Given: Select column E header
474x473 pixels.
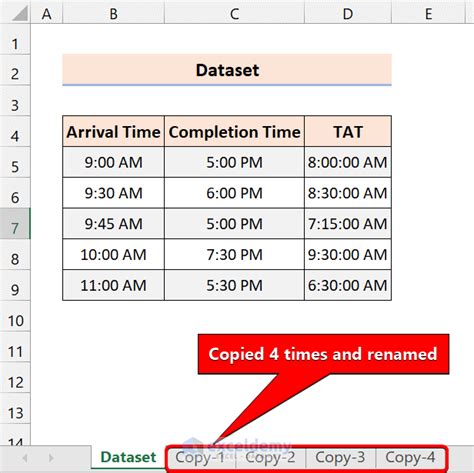Looking at the screenshot, I should [428, 14].
